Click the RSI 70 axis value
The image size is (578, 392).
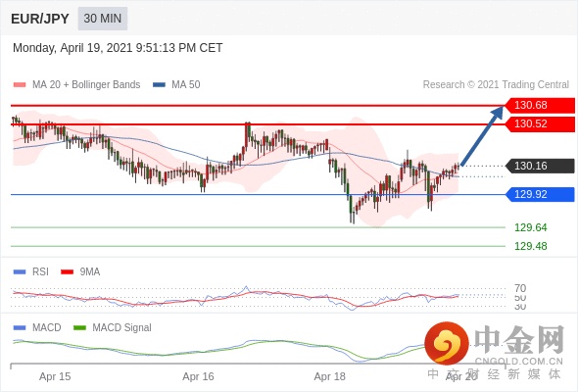click(x=520, y=288)
